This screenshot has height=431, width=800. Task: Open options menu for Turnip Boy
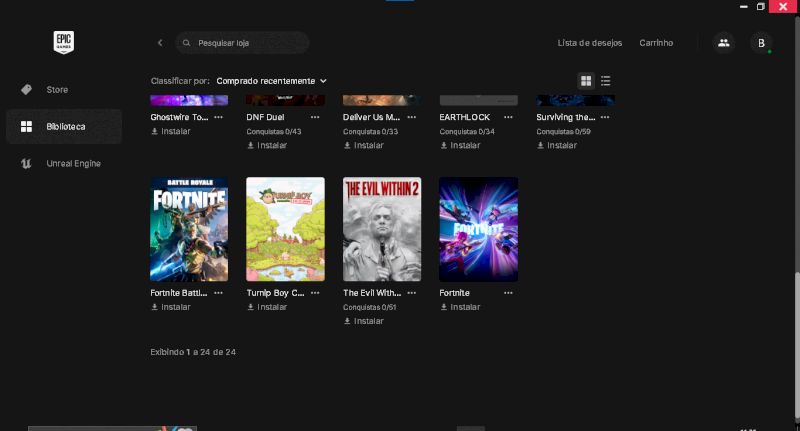click(315, 293)
